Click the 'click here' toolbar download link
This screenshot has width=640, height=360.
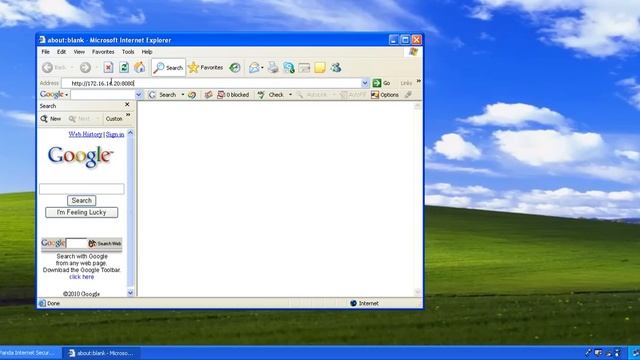(x=82, y=277)
